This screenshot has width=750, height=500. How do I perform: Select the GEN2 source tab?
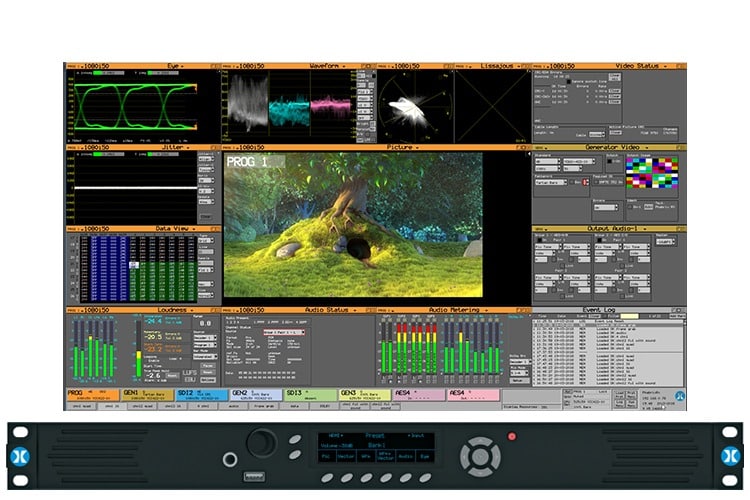(256, 395)
